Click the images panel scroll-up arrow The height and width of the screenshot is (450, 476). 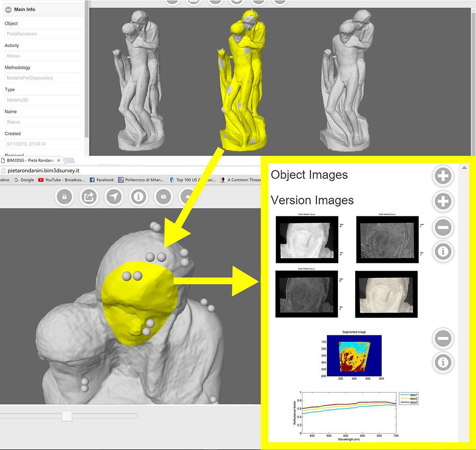click(x=464, y=168)
